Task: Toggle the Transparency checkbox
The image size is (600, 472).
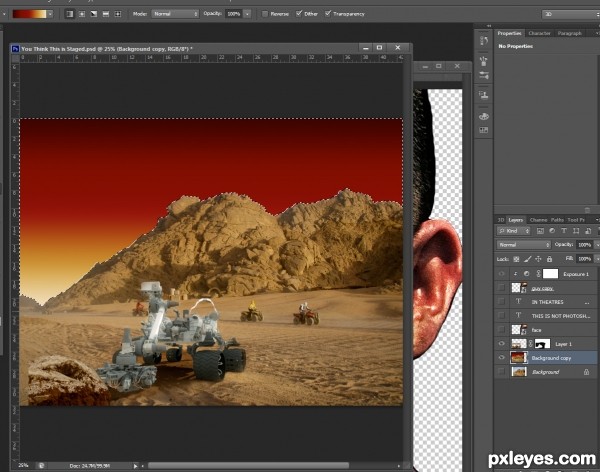Action: click(328, 13)
